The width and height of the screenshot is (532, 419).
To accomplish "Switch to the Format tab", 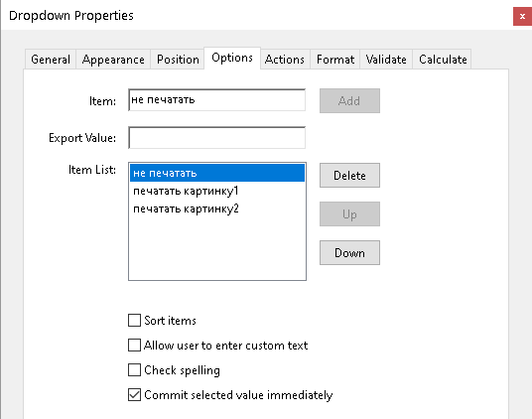I will coord(335,60).
